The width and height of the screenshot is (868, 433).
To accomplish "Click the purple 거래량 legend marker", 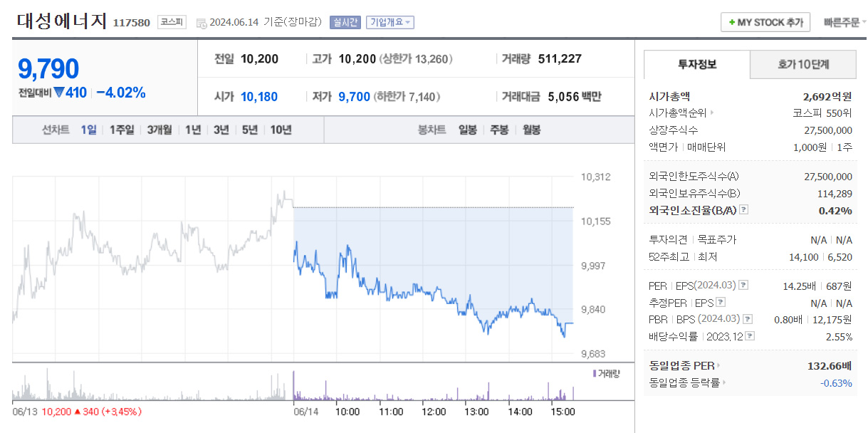I will point(595,373).
